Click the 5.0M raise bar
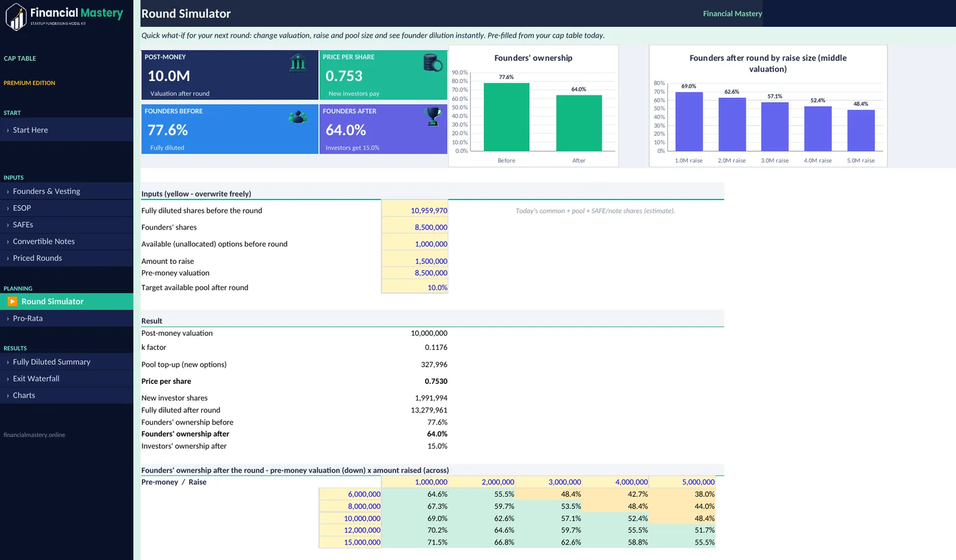This screenshot has width=956, height=560. [861, 130]
